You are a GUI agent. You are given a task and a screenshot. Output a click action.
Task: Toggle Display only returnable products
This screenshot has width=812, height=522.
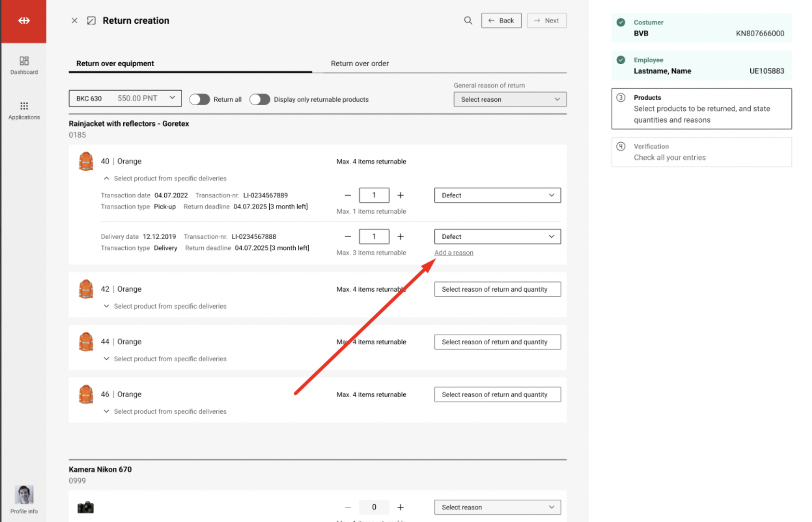click(260, 100)
